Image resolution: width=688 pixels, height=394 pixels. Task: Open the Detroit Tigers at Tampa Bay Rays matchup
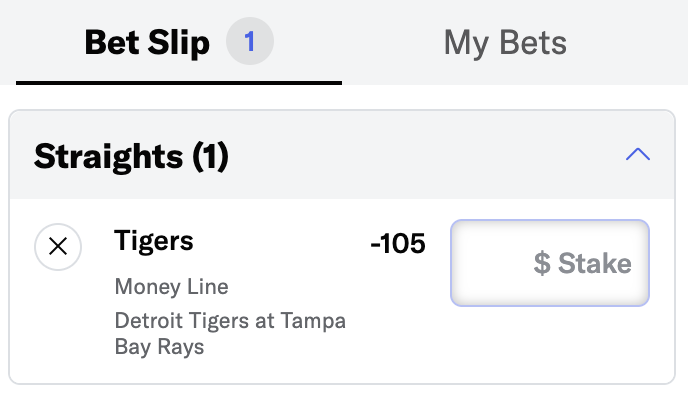(x=230, y=333)
